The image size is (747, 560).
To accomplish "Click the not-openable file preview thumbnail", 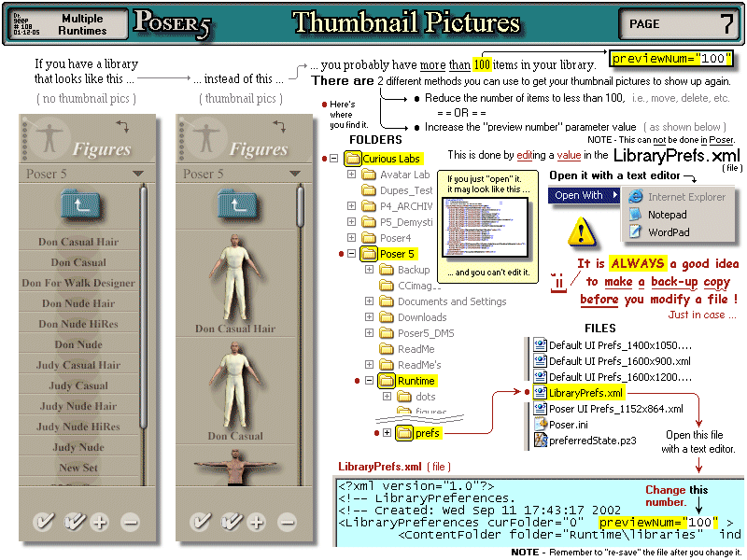I will (x=485, y=227).
